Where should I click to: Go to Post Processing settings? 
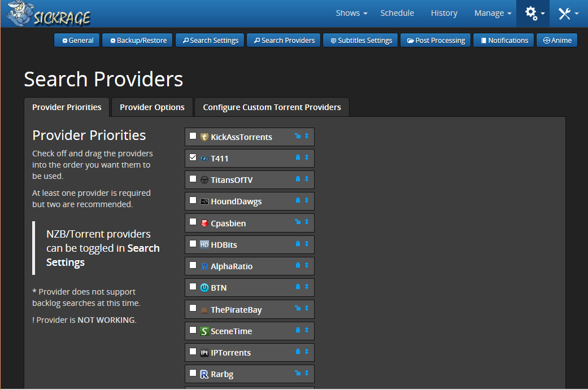(x=435, y=41)
